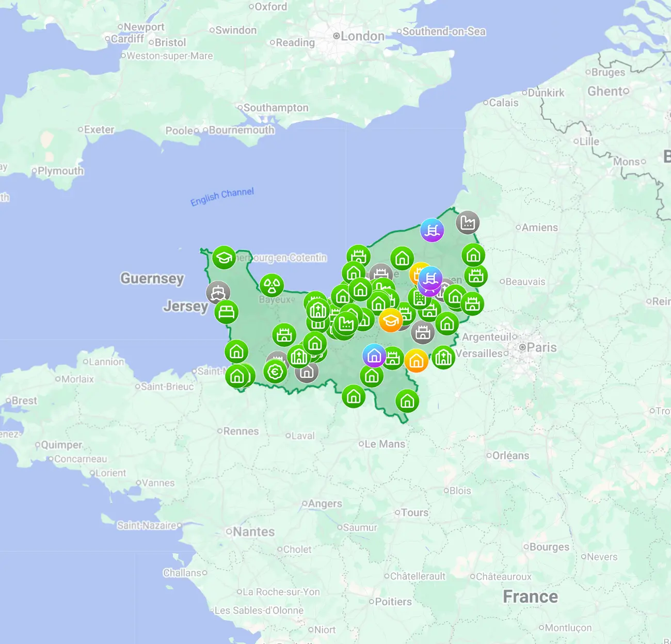Click the green church marker near Versailles
The image size is (671, 644).
pyautogui.click(x=443, y=357)
